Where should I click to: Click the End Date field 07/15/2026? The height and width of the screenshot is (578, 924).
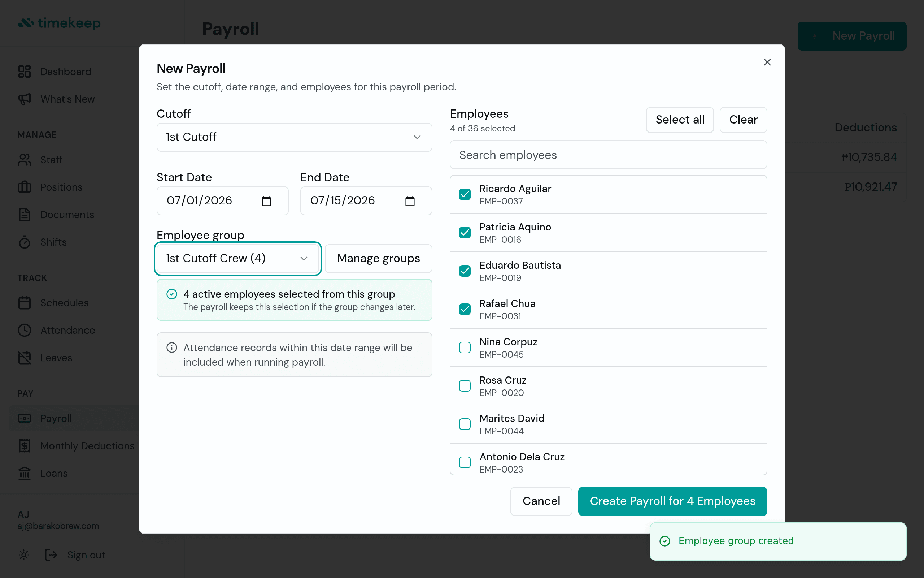pos(366,201)
